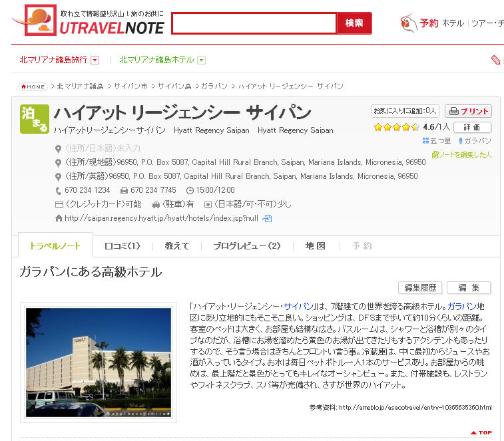Click the hotel title ハイアット リージェンシー サイパン
504x441 pixels.
(x=182, y=112)
